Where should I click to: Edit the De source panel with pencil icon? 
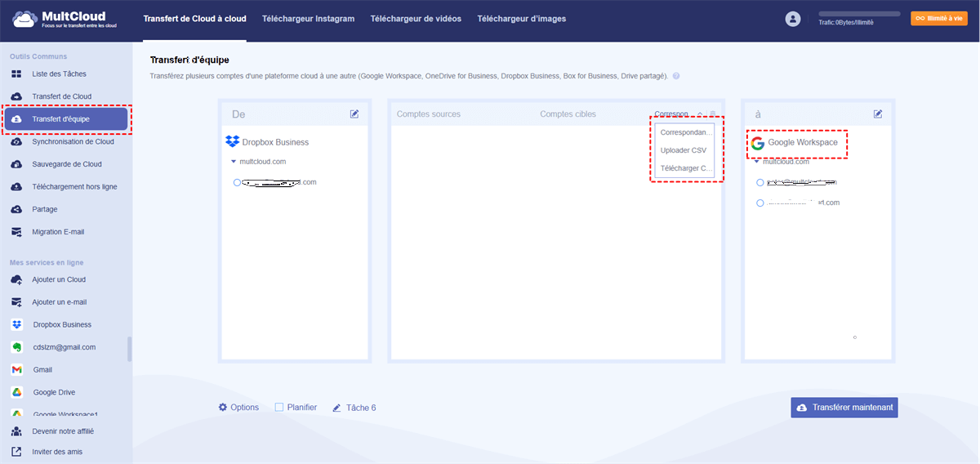[x=354, y=114]
